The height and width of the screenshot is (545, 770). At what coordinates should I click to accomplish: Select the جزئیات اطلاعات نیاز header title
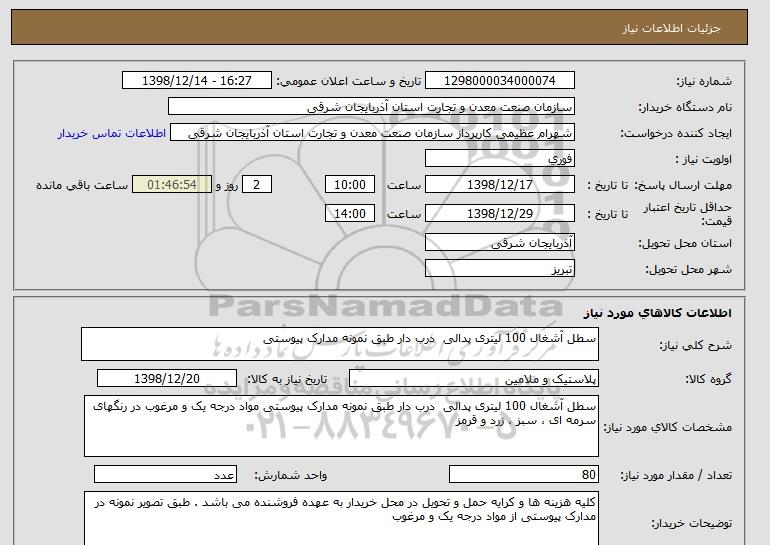tap(671, 28)
